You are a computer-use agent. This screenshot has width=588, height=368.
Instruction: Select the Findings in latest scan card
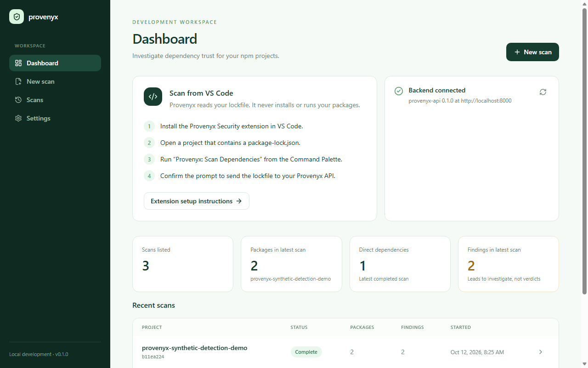pyautogui.click(x=509, y=264)
